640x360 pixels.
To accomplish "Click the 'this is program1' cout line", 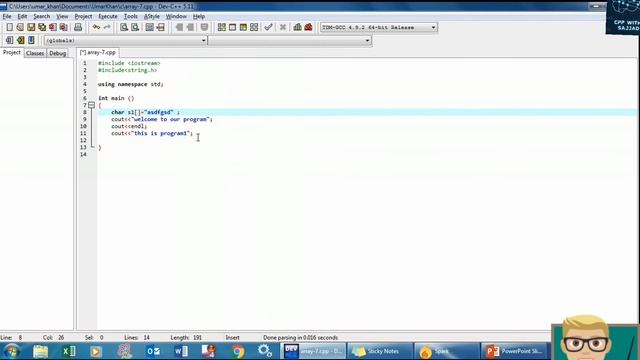I will [152, 133].
